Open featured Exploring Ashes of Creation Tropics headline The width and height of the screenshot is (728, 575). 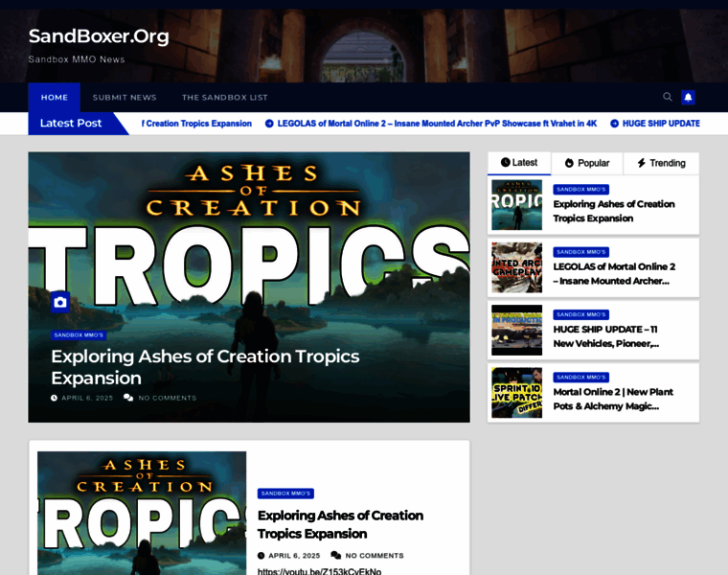click(x=205, y=367)
